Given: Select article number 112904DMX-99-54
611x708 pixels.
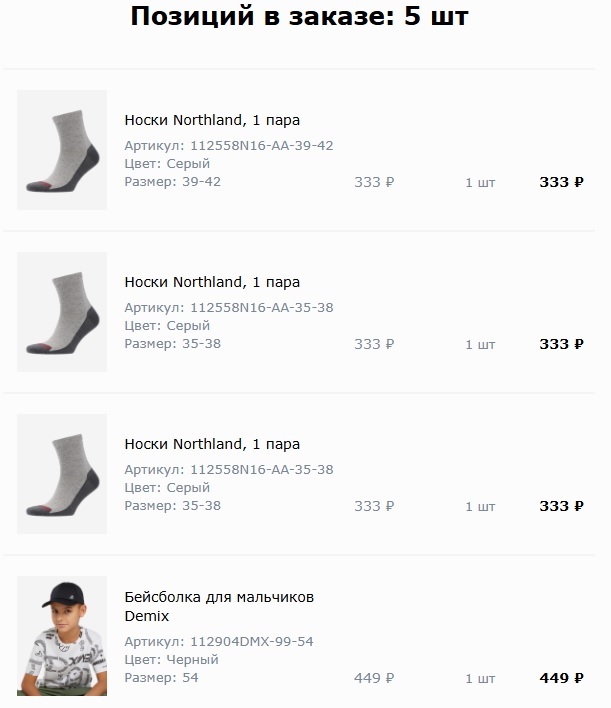Looking at the screenshot, I should (x=252, y=641).
